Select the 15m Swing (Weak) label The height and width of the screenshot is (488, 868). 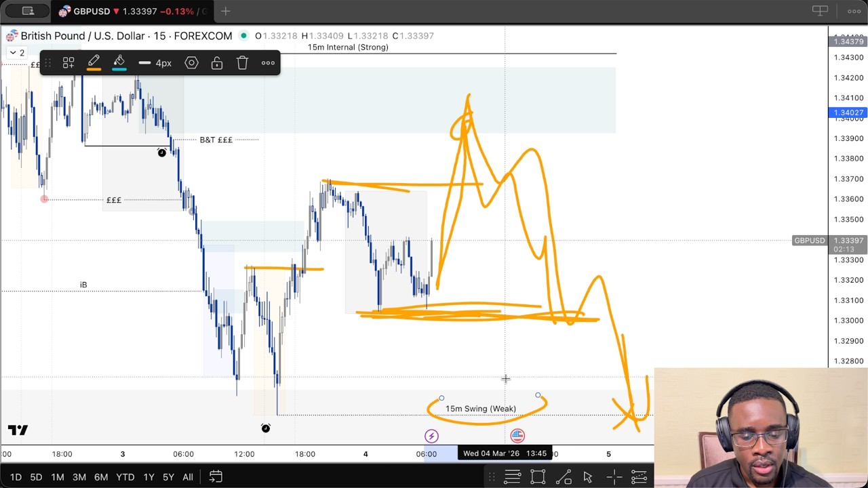click(480, 409)
